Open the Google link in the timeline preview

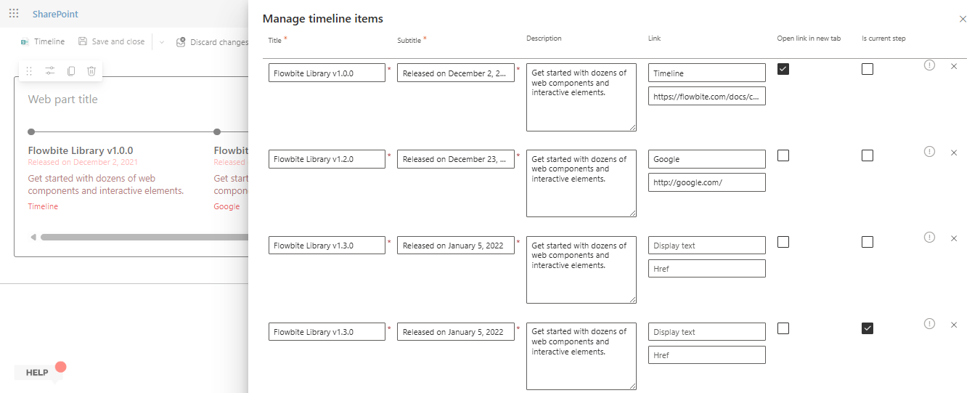click(x=226, y=206)
